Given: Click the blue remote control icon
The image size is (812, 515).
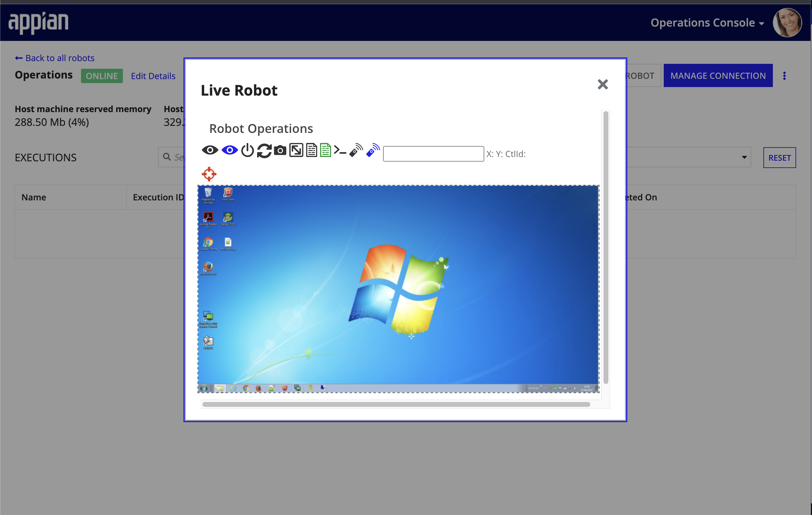Looking at the screenshot, I should [x=373, y=150].
